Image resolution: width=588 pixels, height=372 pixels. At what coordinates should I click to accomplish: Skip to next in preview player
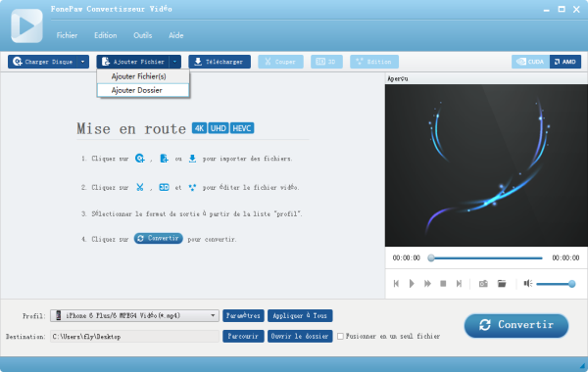click(x=459, y=284)
